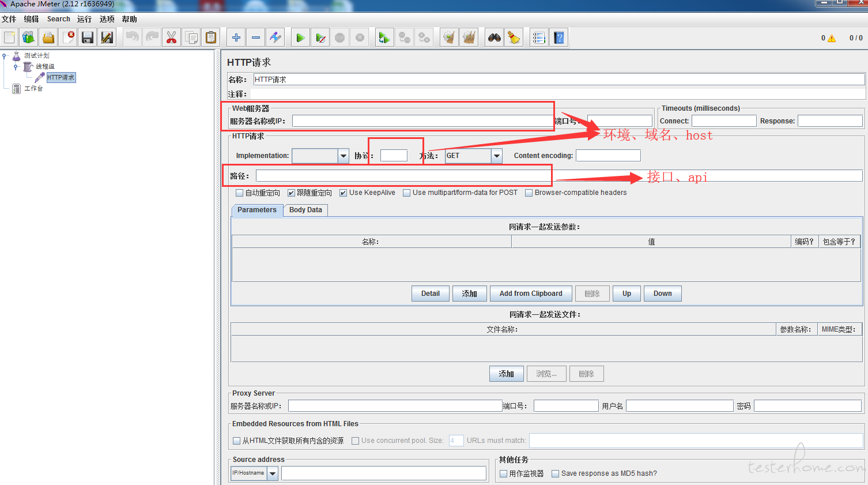Open the Implementation dropdown
Screen dimensions: 868x485
click(343, 156)
